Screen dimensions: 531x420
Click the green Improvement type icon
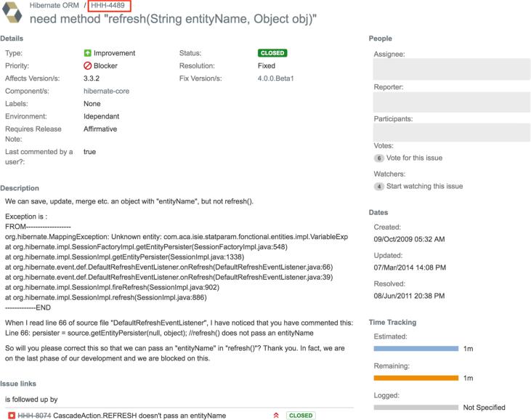(88, 53)
